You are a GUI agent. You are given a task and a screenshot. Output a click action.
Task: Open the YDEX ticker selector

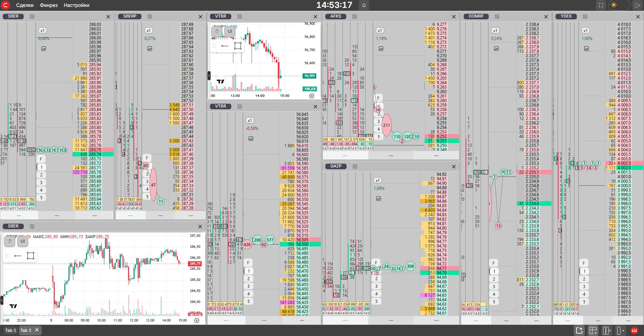coord(566,16)
